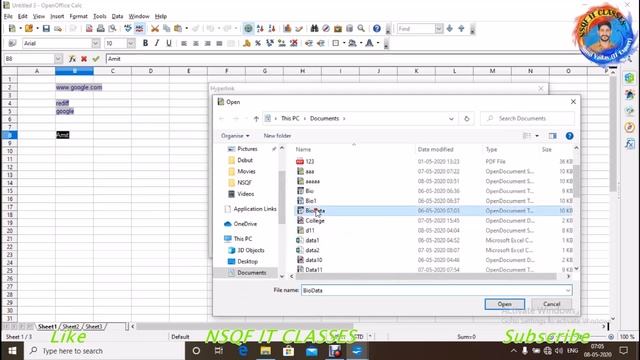The width and height of the screenshot is (640, 360).
Task: Open the Name Box dropdown
Action: tap(58, 59)
